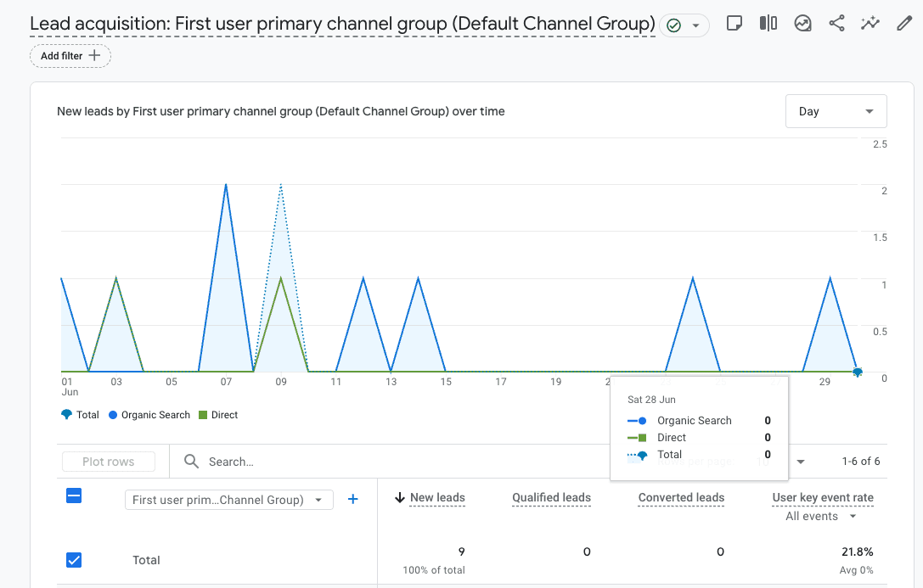Uncheck the Total row checkbox

(74, 560)
